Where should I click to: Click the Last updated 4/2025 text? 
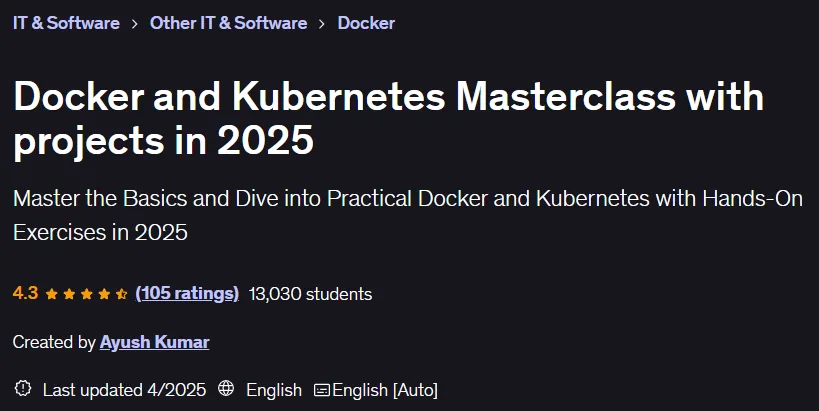coord(124,390)
